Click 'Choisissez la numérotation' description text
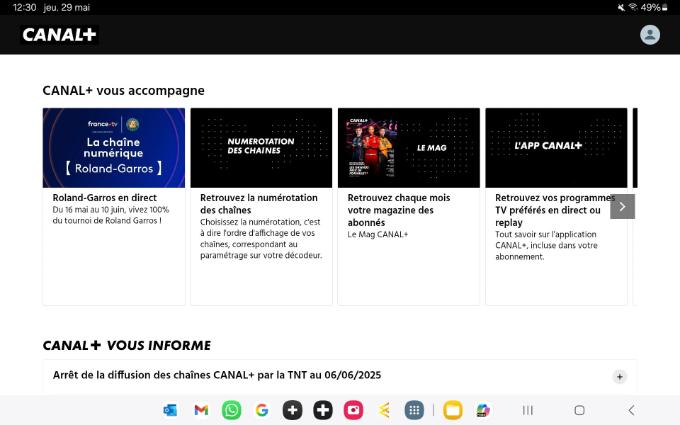The height and width of the screenshot is (425, 680). click(261, 239)
